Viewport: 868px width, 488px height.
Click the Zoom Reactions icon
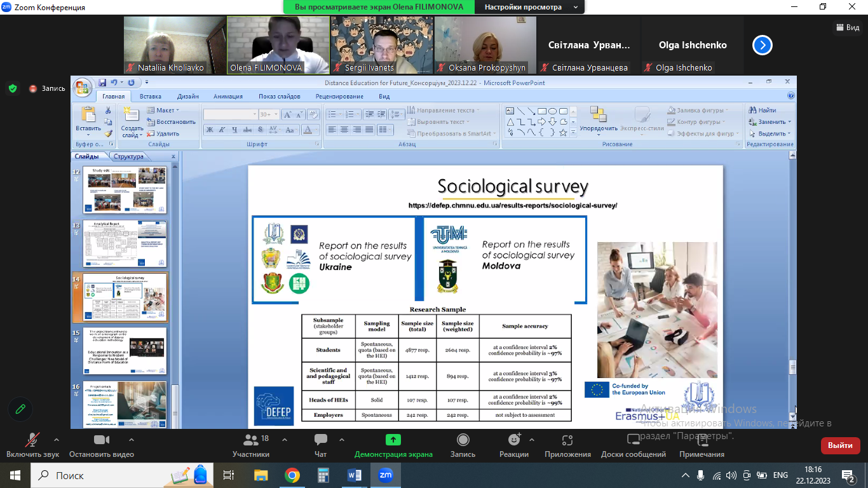click(x=514, y=440)
